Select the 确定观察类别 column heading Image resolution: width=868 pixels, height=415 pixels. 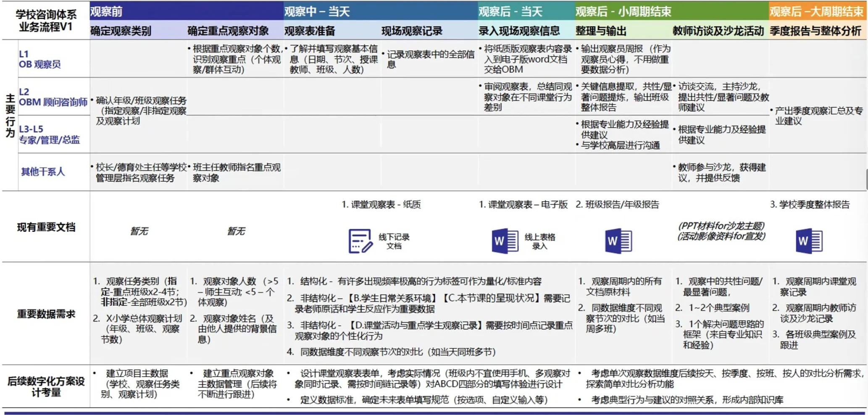coord(121,31)
